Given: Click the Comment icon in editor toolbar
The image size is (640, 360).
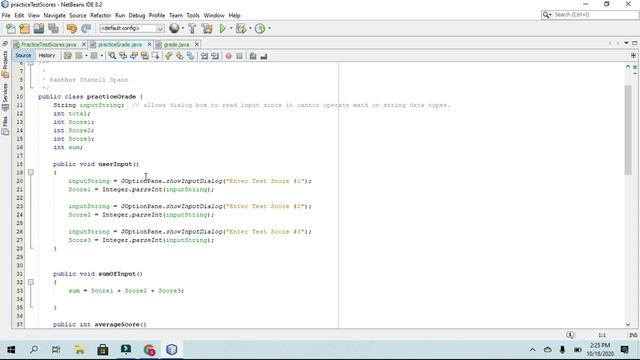Looking at the screenshot, I should pos(253,56).
